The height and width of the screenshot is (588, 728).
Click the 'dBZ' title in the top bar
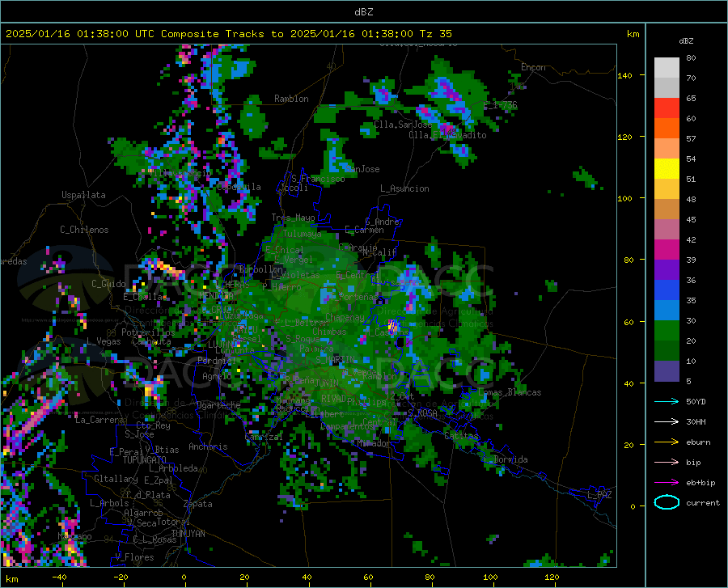[x=363, y=12]
